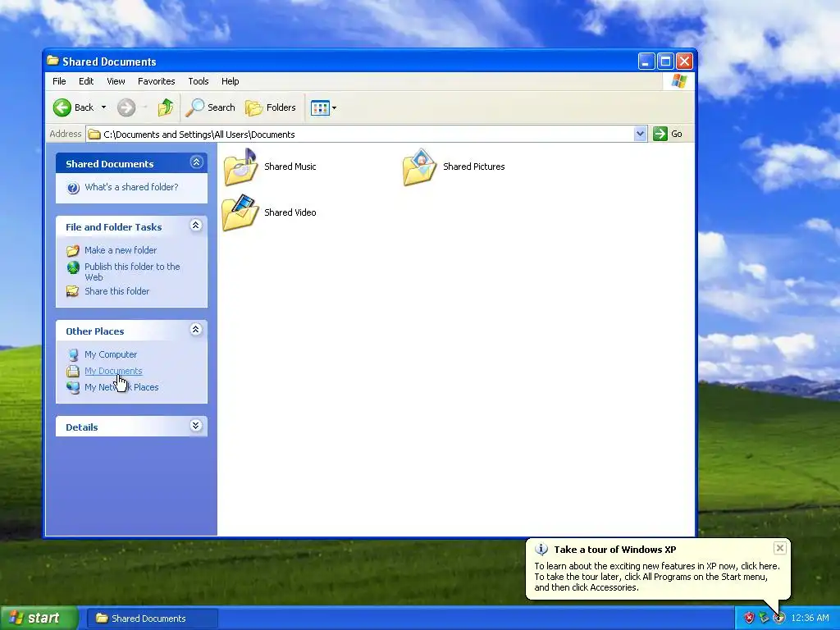Select the "Shared Video" label
The height and width of the screenshot is (630, 840).
(290, 212)
